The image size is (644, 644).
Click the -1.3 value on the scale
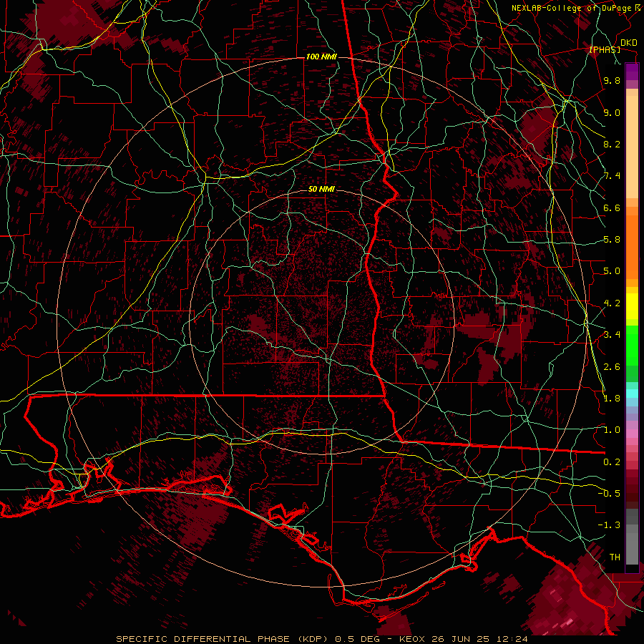click(x=610, y=525)
